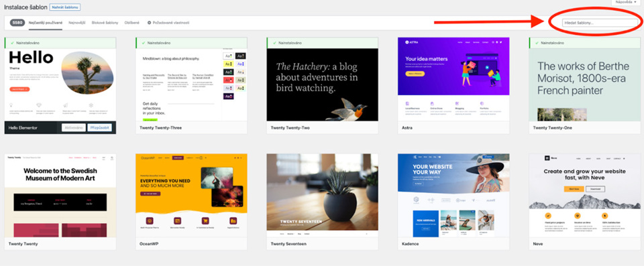Click the Instalace šablon page heading

[x=25, y=7]
